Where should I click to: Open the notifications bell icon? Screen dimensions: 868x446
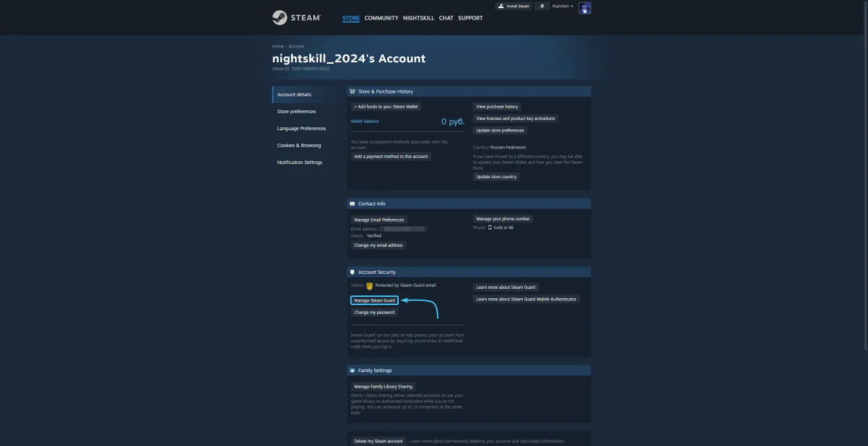(541, 6)
